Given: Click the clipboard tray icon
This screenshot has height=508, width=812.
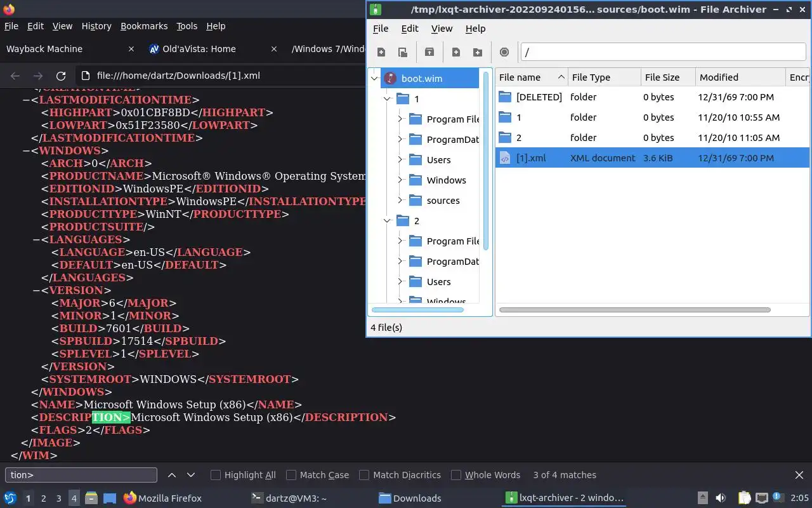Looking at the screenshot, I should tap(744, 498).
